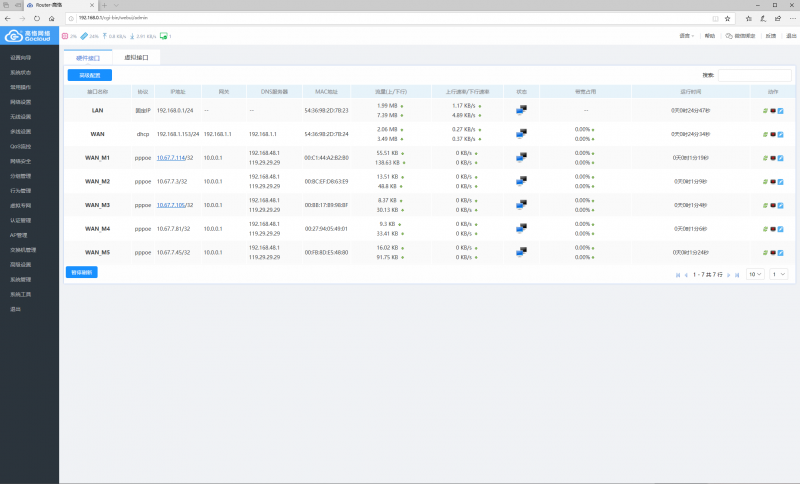Click 反馈 in the top bar

click(x=771, y=36)
